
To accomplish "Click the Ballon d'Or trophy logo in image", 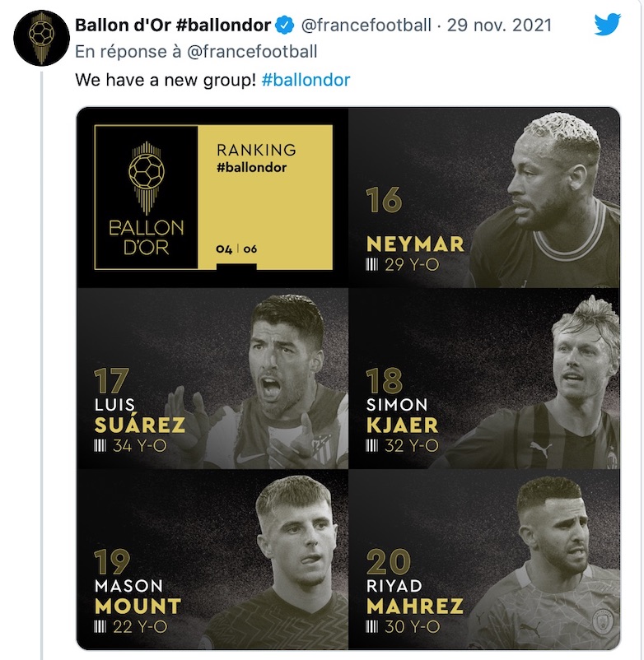I will [x=146, y=198].
